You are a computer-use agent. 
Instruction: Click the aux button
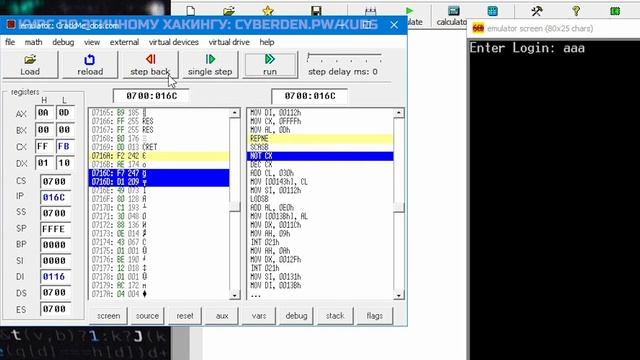tap(222, 316)
